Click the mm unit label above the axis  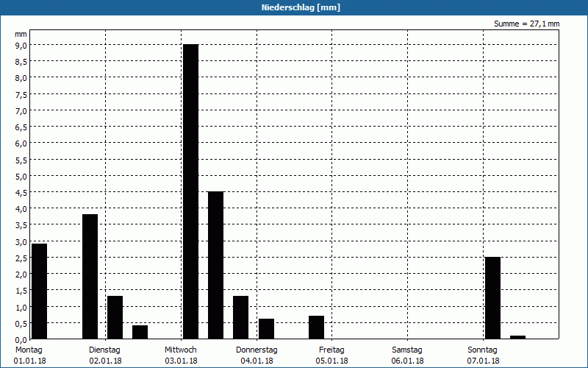coord(21,34)
